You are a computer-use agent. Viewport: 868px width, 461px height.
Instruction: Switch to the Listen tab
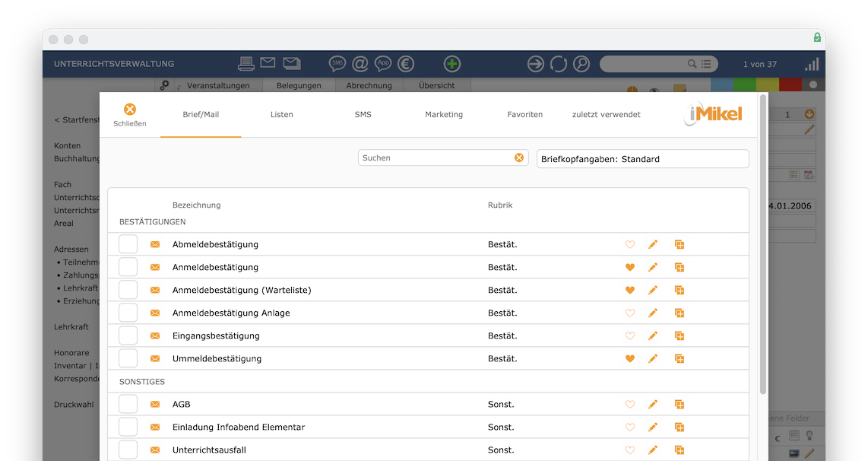(282, 115)
